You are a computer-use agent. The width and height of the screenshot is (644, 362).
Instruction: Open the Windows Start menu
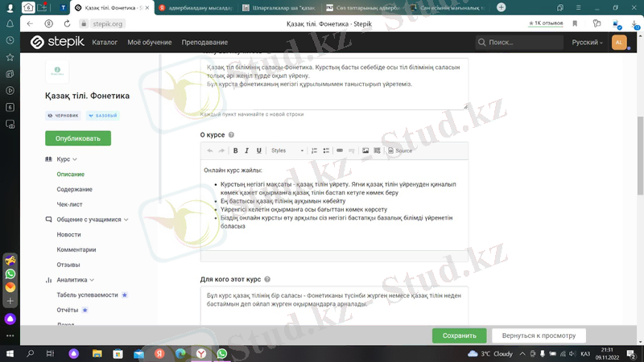click(x=10, y=353)
